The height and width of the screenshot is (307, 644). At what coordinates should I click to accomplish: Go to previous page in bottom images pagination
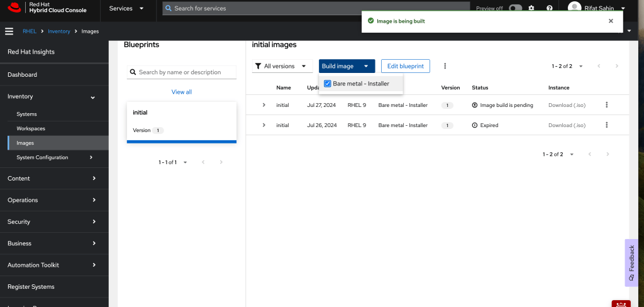coord(590,155)
